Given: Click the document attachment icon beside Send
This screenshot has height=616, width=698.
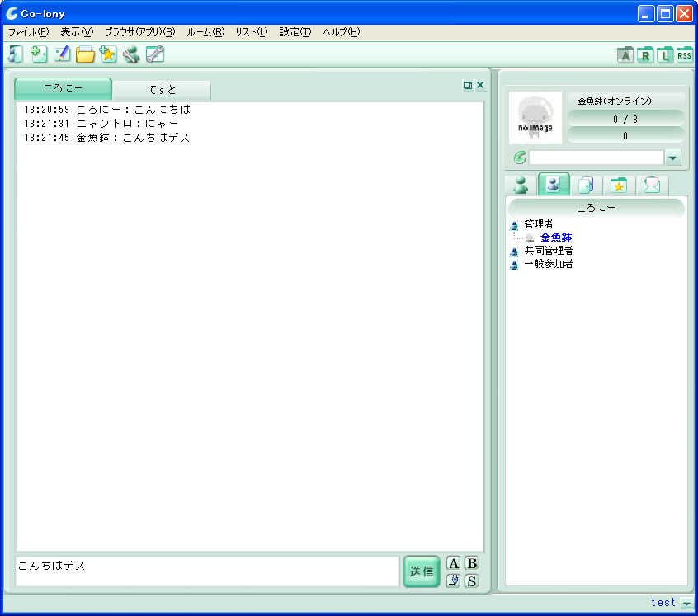Looking at the screenshot, I should coord(453,581).
